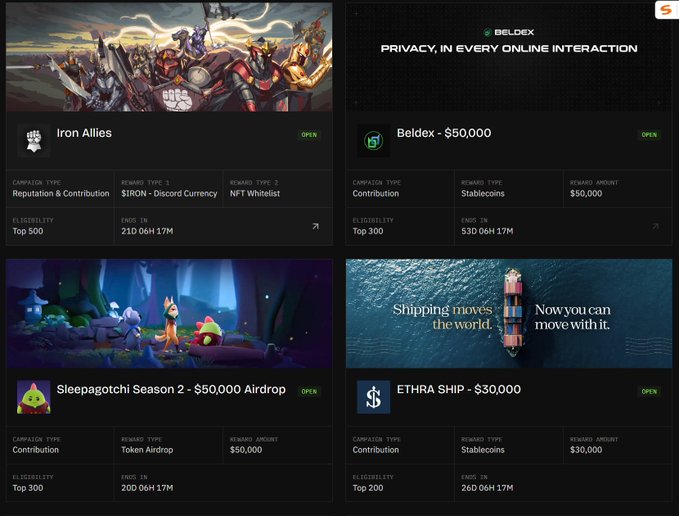Image resolution: width=679 pixels, height=516 pixels.
Task: Open the Sleepagotchi Season 2 Airdrop title
Action: (x=171, y=390)
